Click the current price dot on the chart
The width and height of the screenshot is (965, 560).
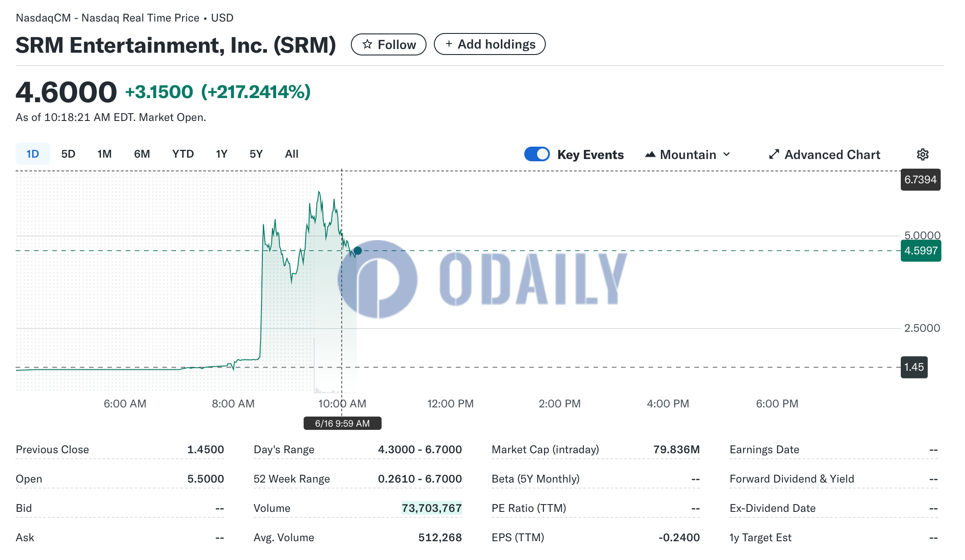[358, 251]
